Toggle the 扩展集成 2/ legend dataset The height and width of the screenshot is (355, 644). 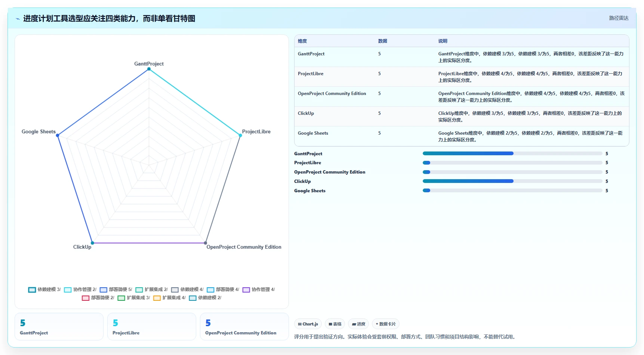(151, 290)
